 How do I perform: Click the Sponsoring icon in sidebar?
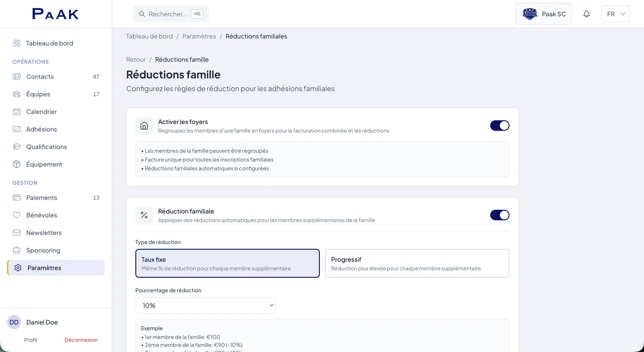17,250
